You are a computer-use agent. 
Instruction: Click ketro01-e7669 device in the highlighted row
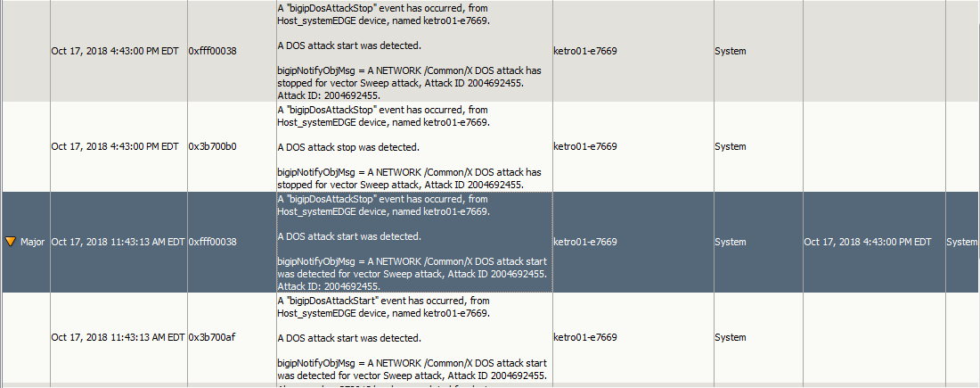click(584, 242)
